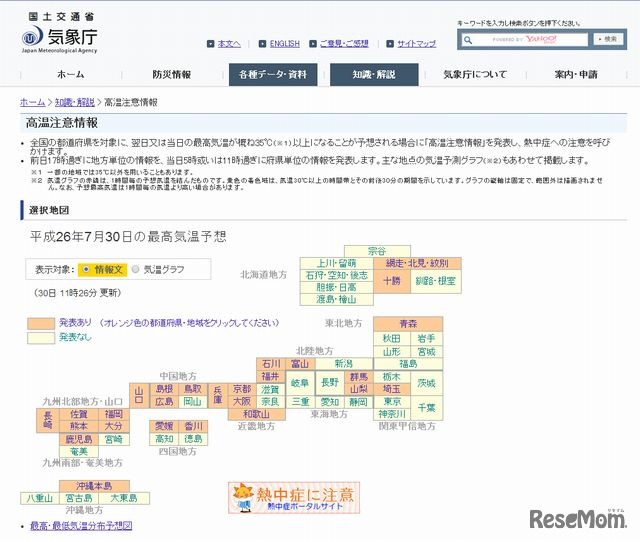Follow the 本文へ link
This screenshot has width=640, height=542.
229,44
